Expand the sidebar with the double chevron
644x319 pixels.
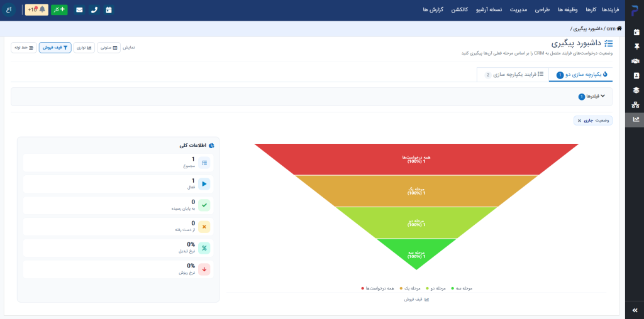click(x=636, y=310)
